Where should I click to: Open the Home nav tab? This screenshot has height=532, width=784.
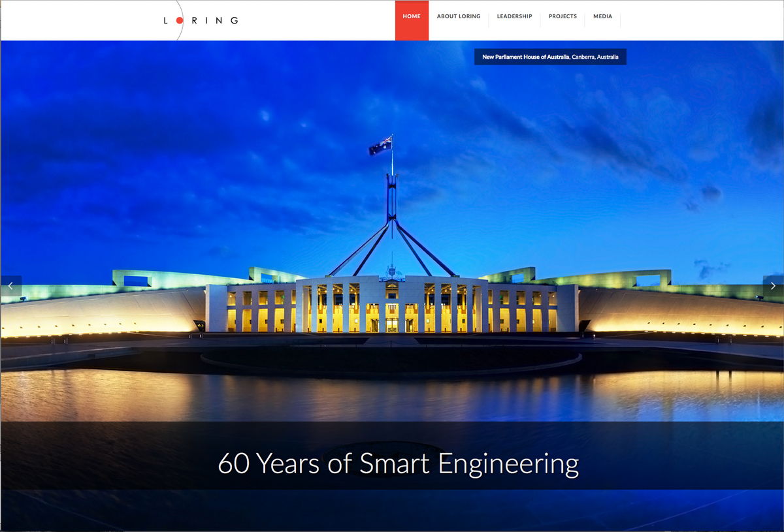coord(412,20)
